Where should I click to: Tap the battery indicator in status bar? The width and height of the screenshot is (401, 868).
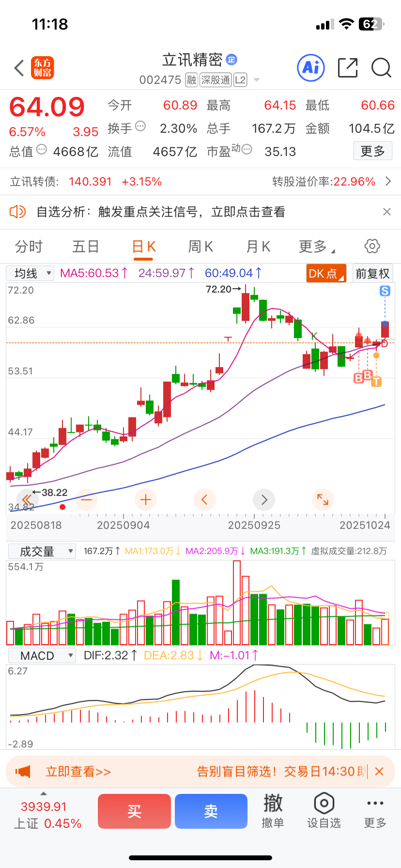[x=371, y=24]
